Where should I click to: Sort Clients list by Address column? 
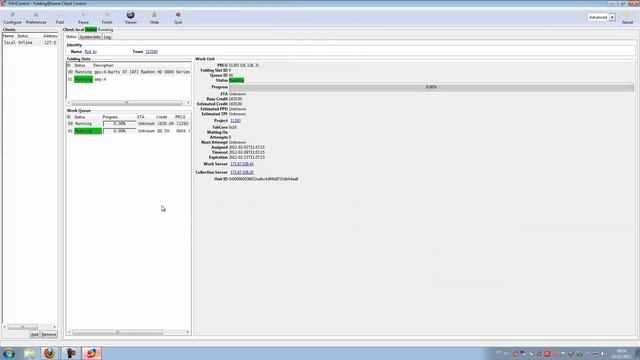[49, 36]
